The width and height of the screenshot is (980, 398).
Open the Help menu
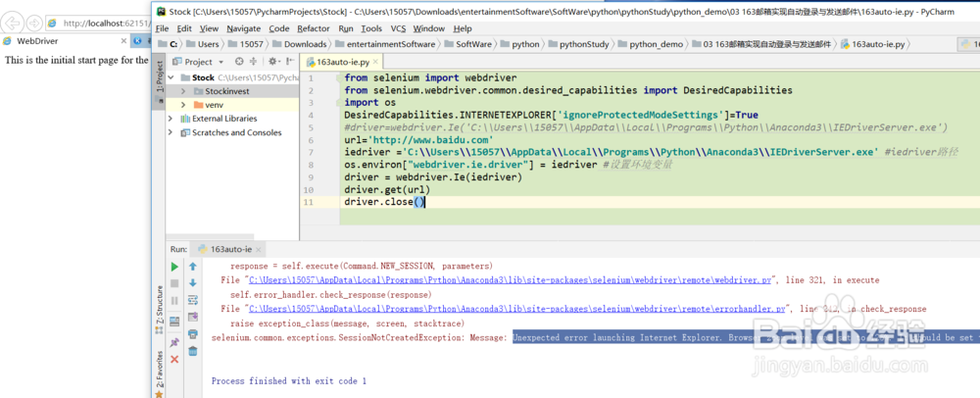coord(463,28)
